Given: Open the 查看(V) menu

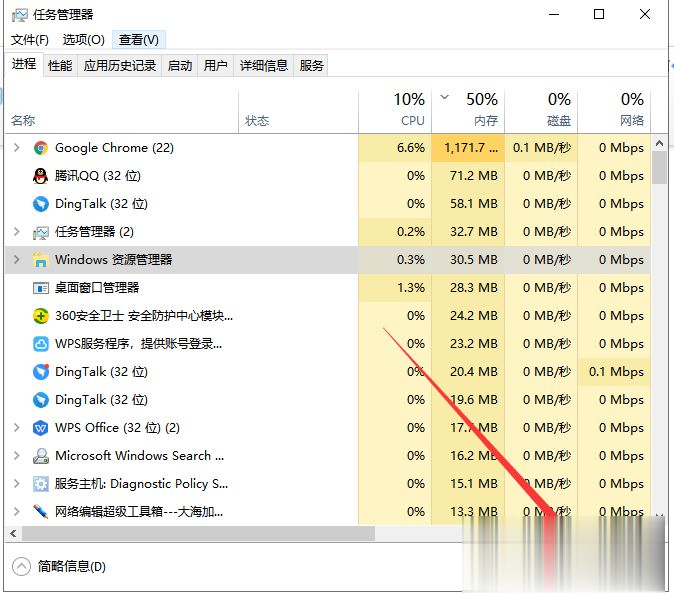Looking at the screenshot, I should pos(138,40).
